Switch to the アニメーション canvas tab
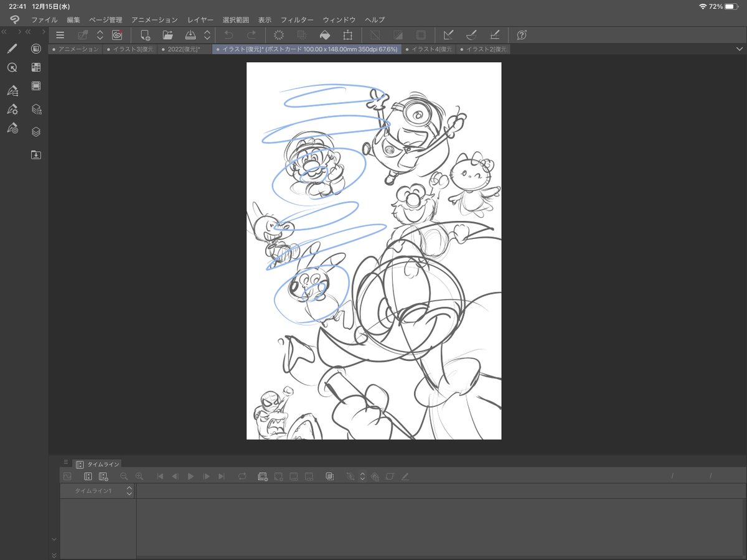 click(76, 49)
